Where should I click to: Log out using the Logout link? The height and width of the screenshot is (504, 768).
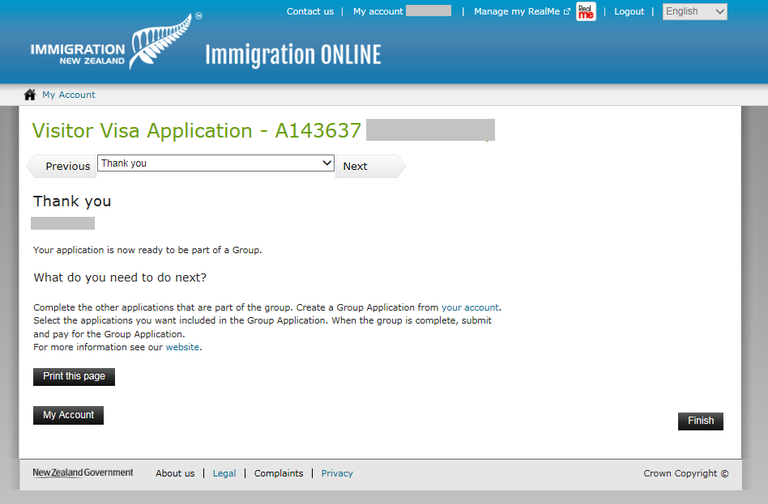pyautogui.click(x=629, y=12)
